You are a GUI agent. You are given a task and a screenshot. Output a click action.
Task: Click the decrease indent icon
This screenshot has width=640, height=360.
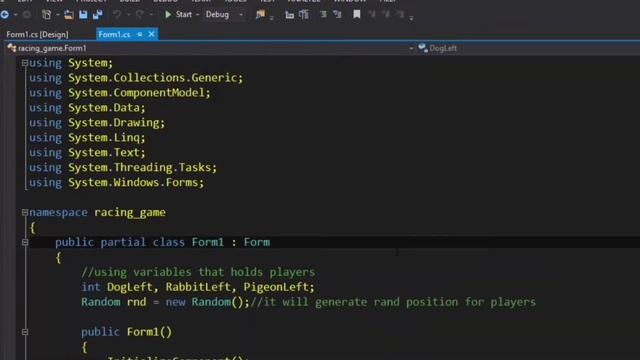(323, 15)
